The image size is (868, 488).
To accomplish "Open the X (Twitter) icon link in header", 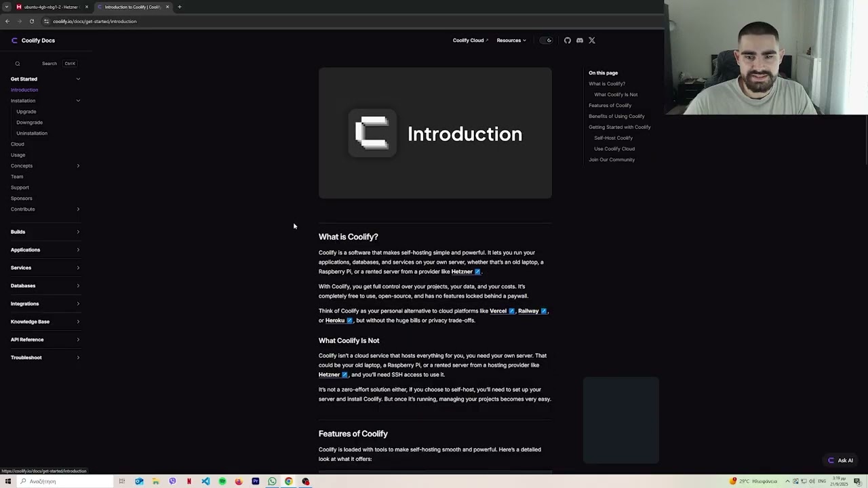I will [592, 41].
